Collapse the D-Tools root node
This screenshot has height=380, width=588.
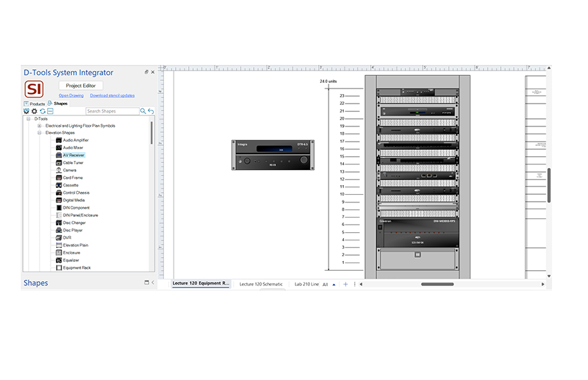tap(28, 119)
